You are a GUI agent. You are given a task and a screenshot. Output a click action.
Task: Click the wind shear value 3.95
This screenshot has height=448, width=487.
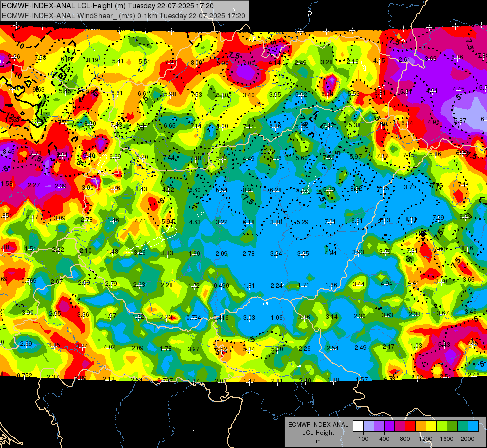pyautogui.click(x=275, y=95)
